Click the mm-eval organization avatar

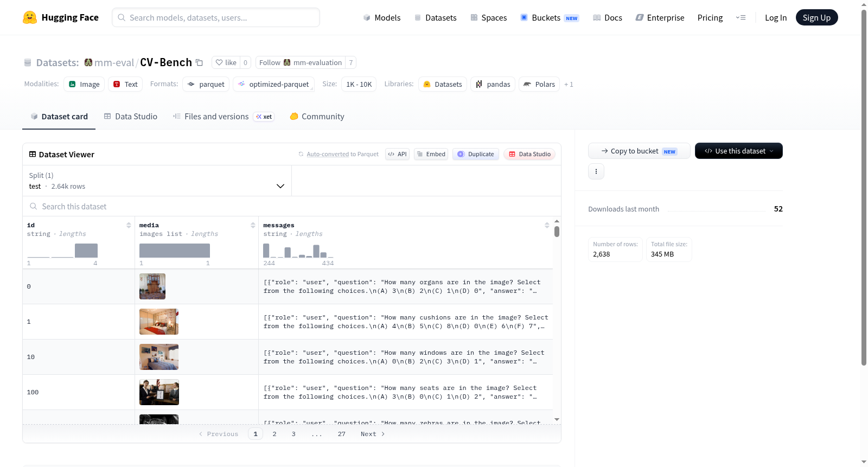click(88, 62)
